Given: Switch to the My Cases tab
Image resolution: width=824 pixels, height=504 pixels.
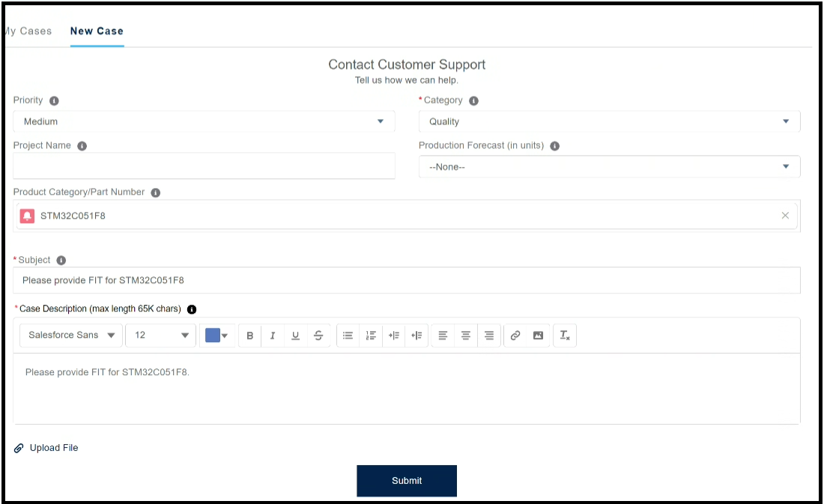Looking at the screenshot, I should tap(28, 31).
